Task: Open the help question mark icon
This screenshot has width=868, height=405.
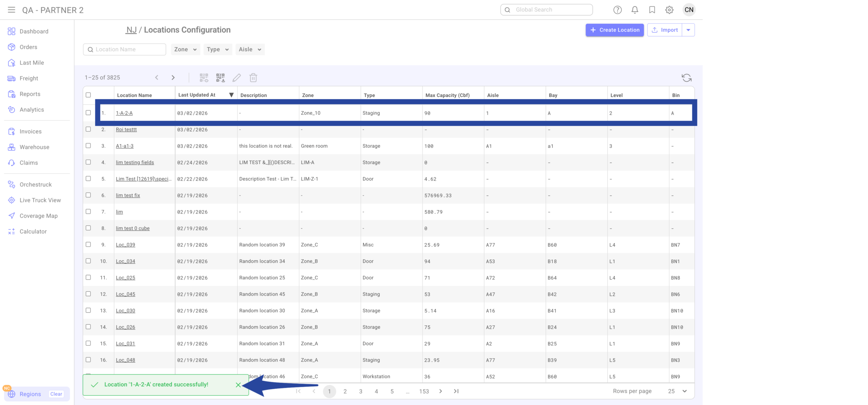Action: click(617, 10)
